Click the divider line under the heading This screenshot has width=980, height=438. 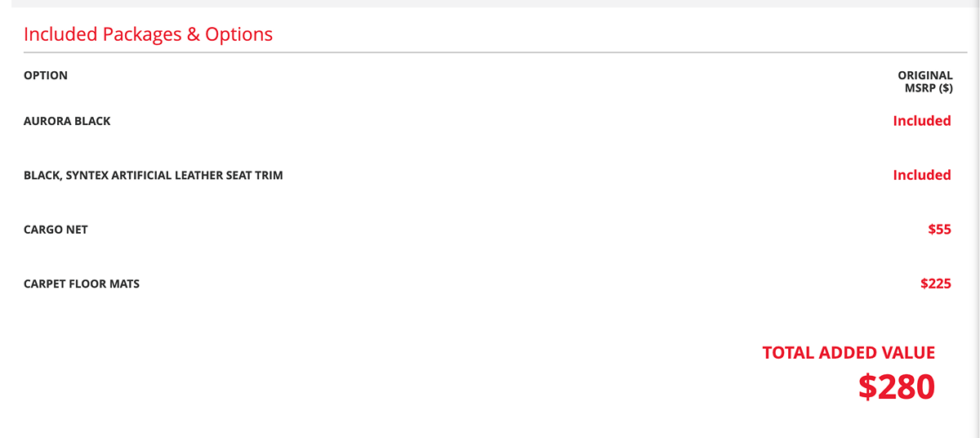(x=490, y=52)
